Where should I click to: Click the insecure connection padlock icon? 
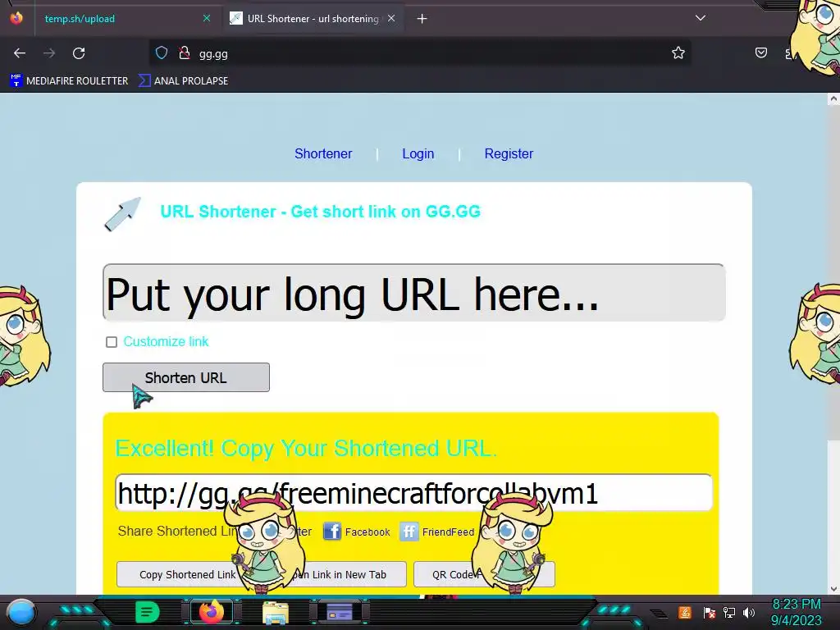[x=185, y=53]
